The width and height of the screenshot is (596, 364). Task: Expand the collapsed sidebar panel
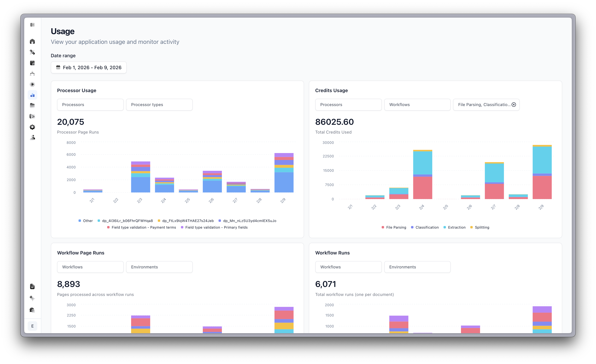[32, 25]
